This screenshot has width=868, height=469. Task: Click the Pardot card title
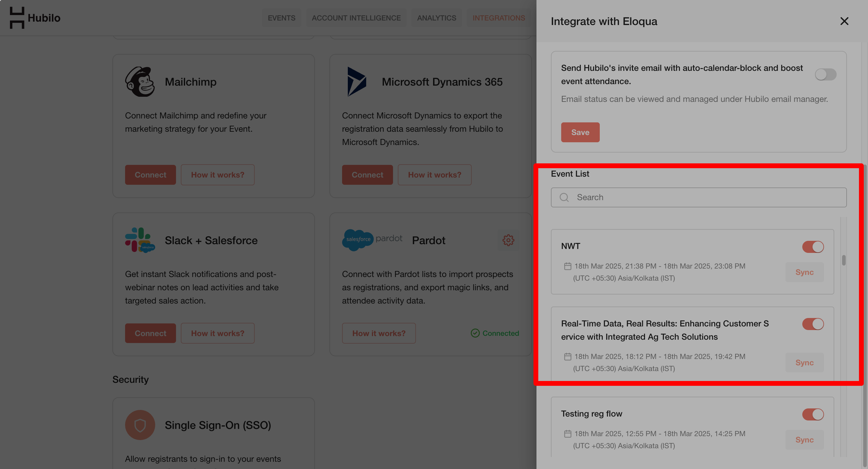click(x=429, y=240)
